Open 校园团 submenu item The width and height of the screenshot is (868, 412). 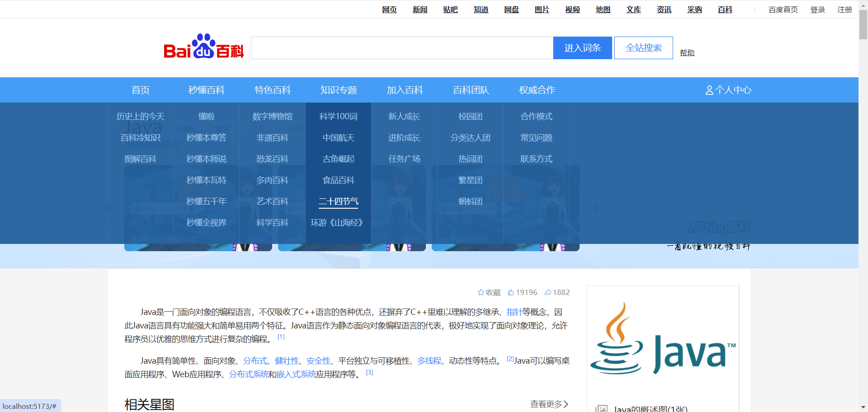[x=471, y=117]
